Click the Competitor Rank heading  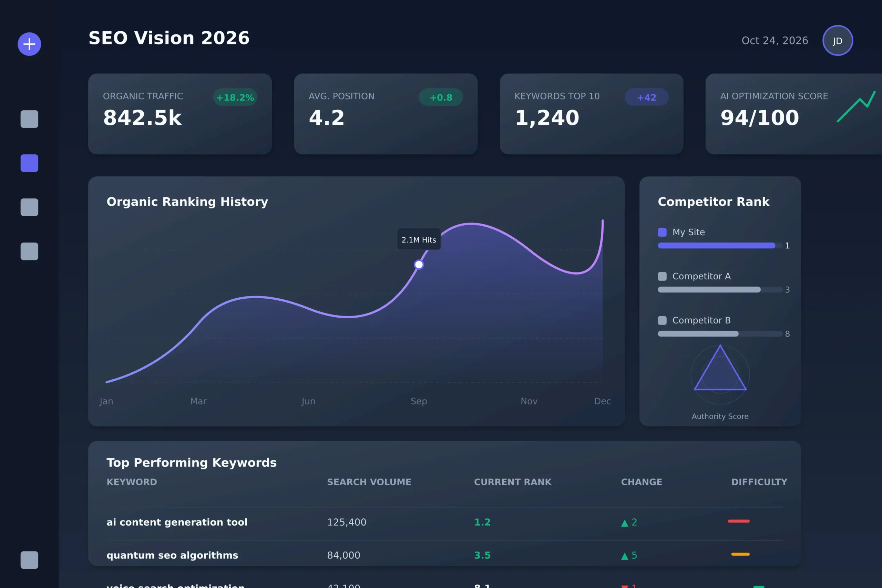click(714, 202)
